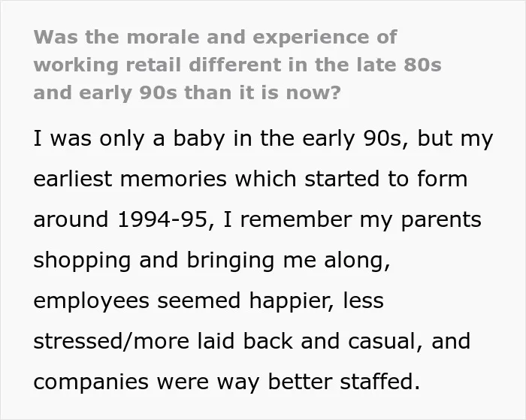Click the line starting 'stressed/more laid back'
Image resolution: width=526 pixels, height=420 pixels.
252,341
